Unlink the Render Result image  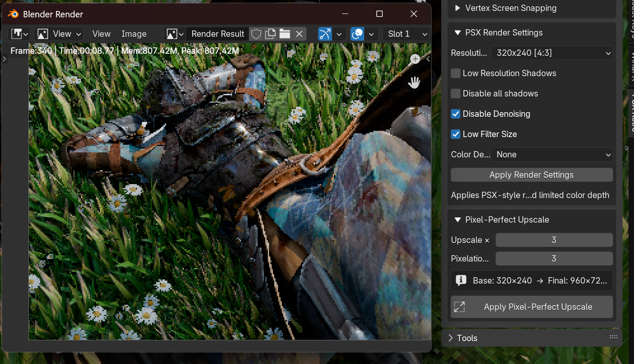click(x=299, y=34)
